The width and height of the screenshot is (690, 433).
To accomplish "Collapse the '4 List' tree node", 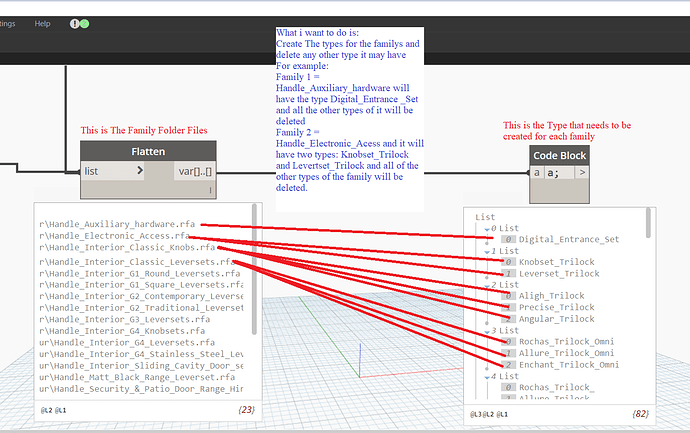I will click(487, 377).
